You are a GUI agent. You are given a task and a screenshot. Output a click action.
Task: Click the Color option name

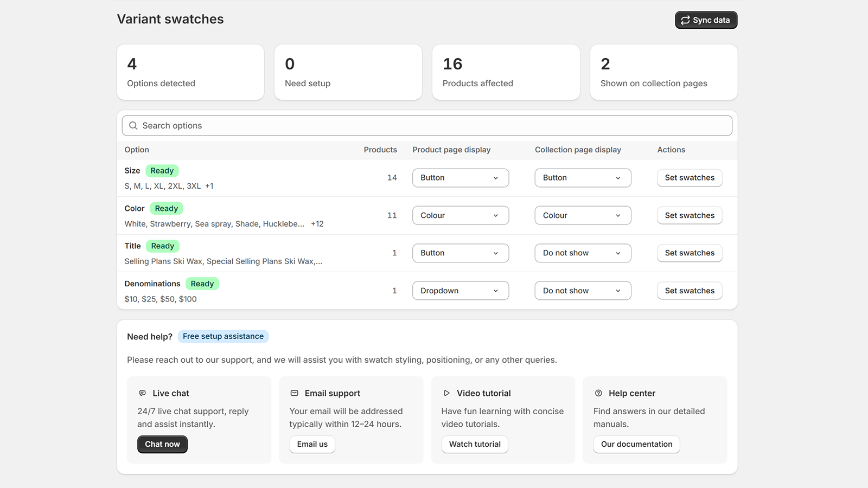135,208
